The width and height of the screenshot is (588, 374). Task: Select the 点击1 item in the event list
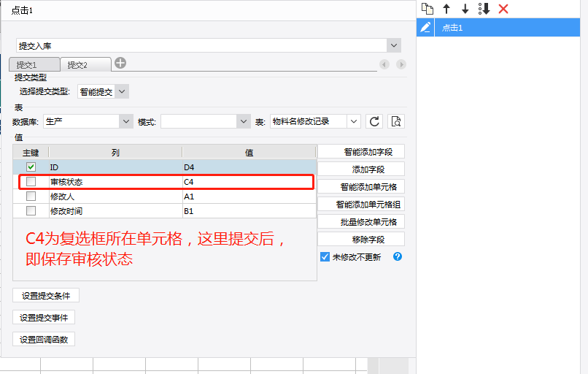[x=507, y=28]
